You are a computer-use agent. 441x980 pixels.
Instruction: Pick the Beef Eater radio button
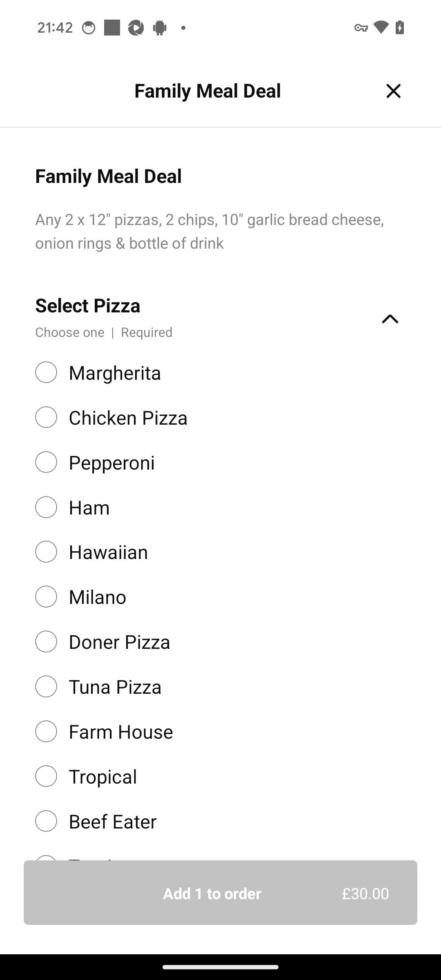click(x=46, y=821)
